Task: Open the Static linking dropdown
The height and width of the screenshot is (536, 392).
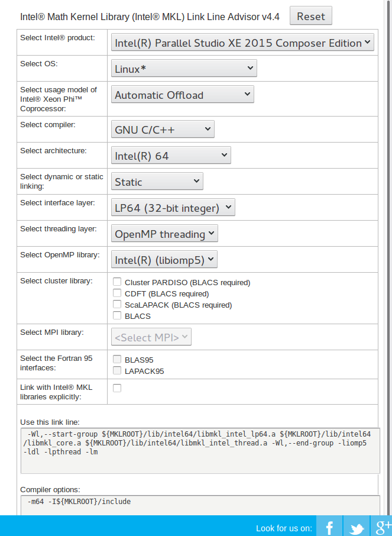Action: click(x=157, y=181)
